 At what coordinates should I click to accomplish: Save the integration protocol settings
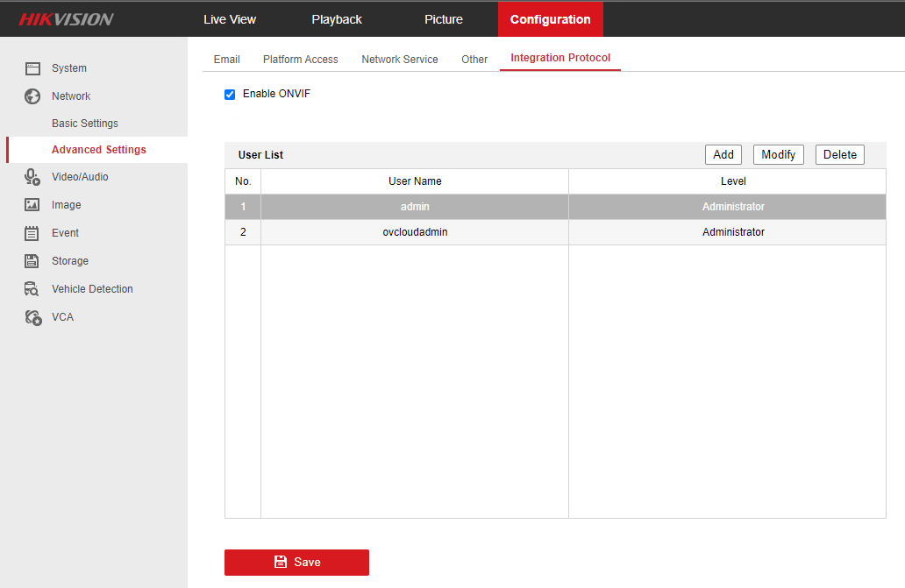pos(296,563)
